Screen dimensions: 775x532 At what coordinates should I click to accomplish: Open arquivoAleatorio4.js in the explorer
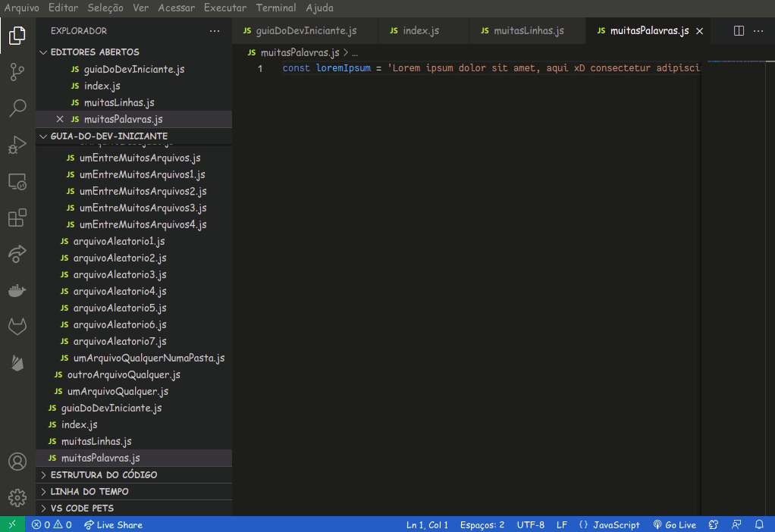[x=119, y=292]
